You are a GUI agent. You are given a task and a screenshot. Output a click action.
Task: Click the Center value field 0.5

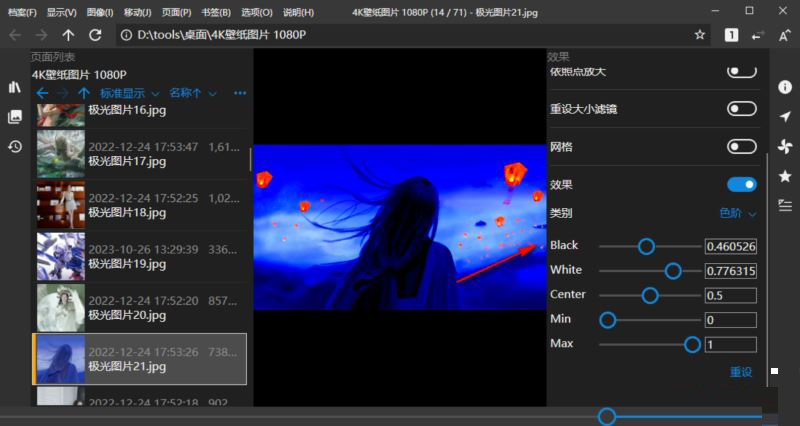pos(731,295)
